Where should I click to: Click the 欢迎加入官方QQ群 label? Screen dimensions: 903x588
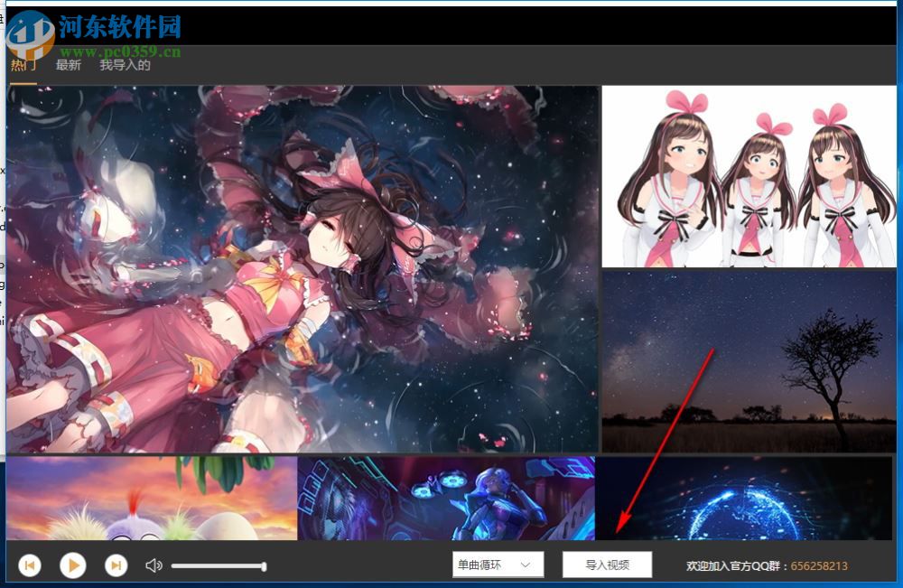click(x=735, y=566)
